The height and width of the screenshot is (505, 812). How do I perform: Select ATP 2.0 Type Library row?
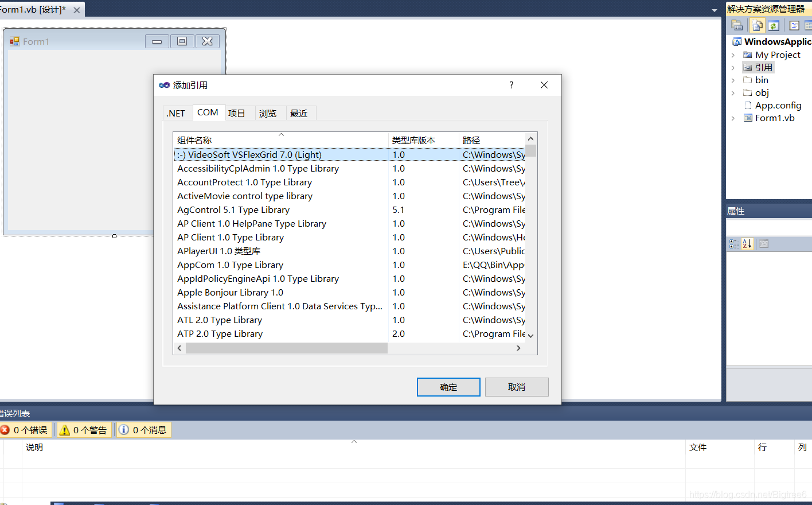point(349,333)
